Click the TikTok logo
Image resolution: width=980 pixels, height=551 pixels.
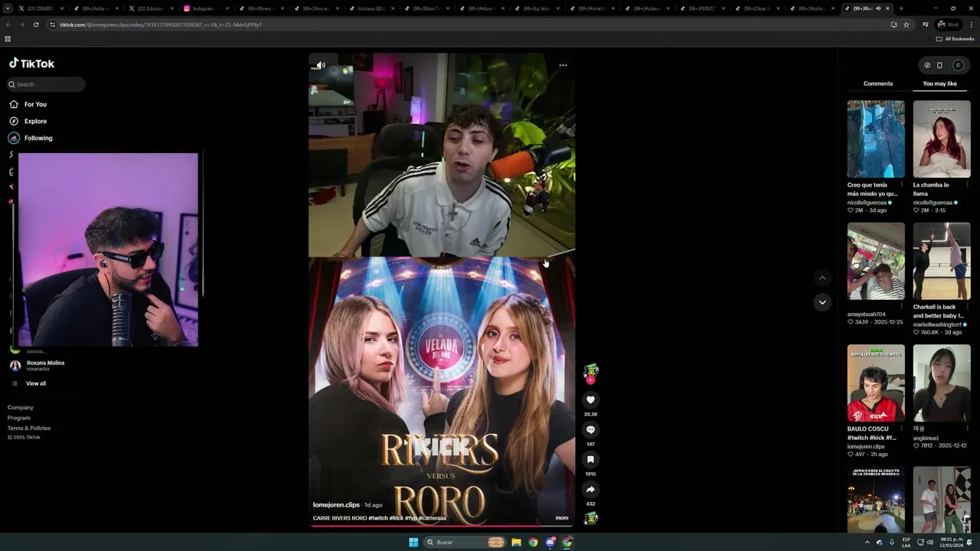click(31, 64)
